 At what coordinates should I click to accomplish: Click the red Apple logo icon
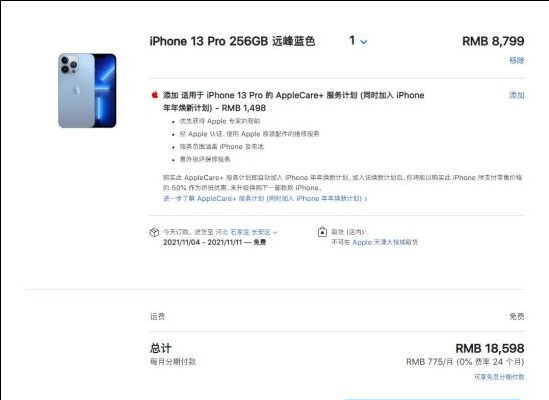pyautogui.click(x=155, y=95)
